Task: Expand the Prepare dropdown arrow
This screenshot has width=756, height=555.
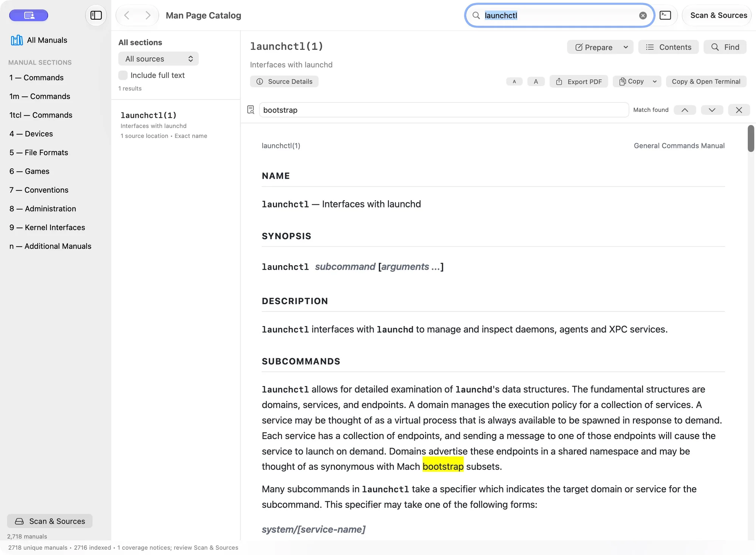Action: (626, 47)
